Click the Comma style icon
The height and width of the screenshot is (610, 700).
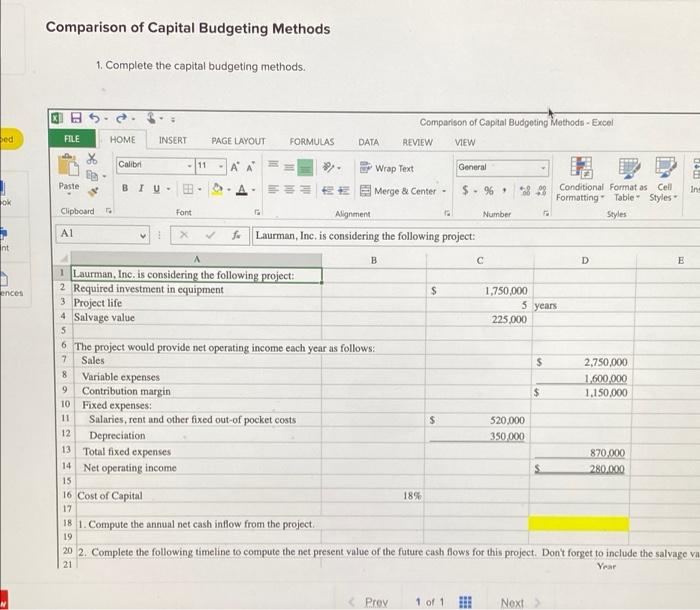pyautogui.click(x=504, y=191)
